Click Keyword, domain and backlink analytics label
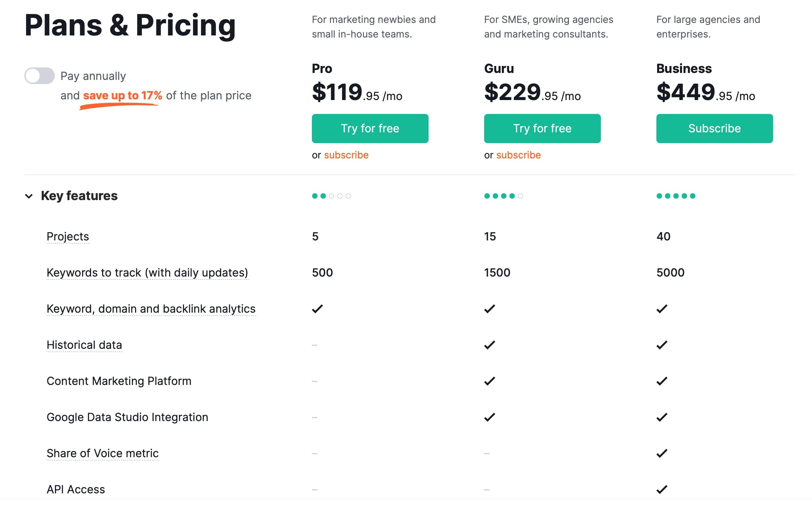Image resolution: width=812 pixels, height=510 pixels. click(151, 309)
